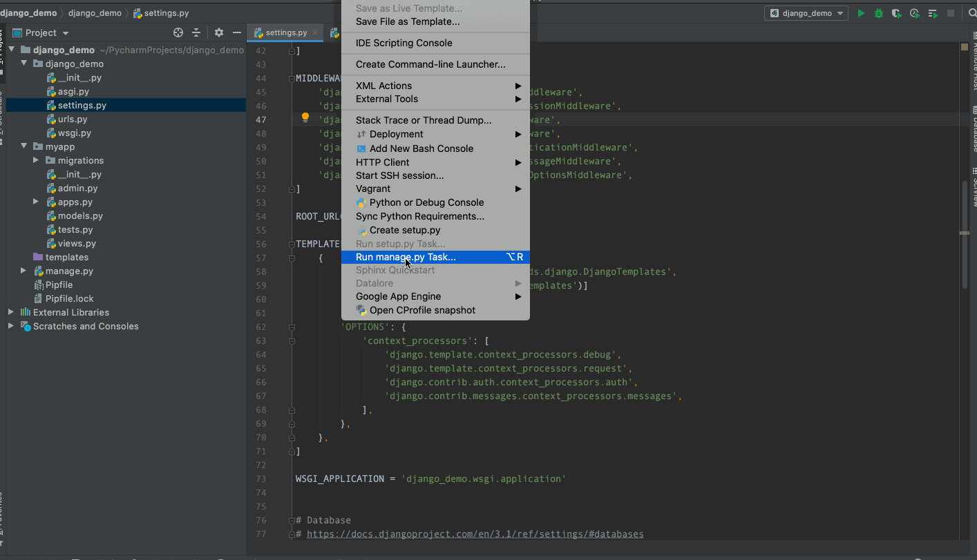The image size is (977, 560).
Task: Collapse all in the Project panel
Action: [196, 32]
